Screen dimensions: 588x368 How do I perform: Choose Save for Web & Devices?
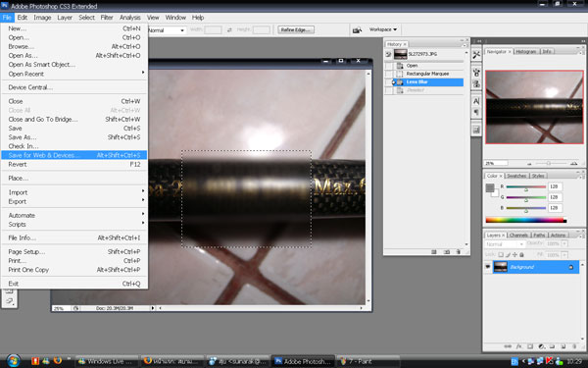click(73, 155)
